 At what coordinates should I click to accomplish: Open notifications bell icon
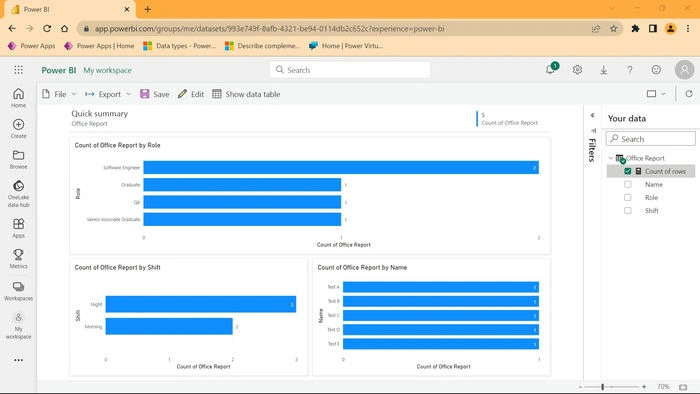tap(551, 69)
